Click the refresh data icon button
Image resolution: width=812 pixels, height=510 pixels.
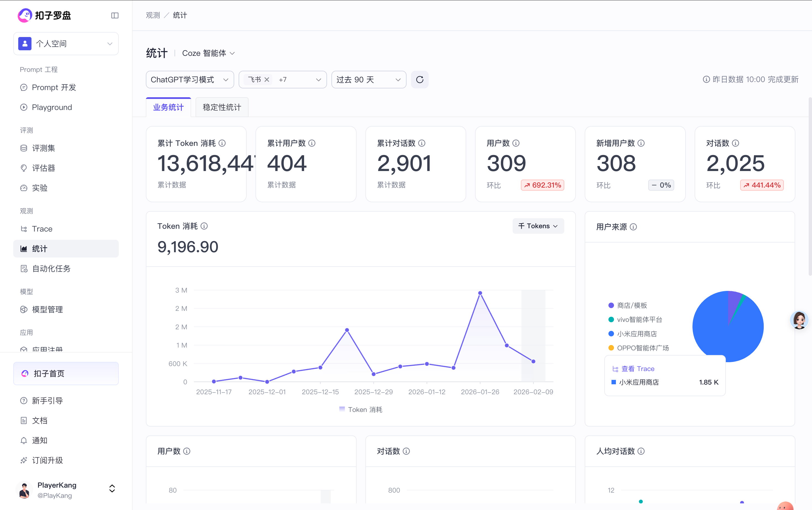[x=420, y=80]
